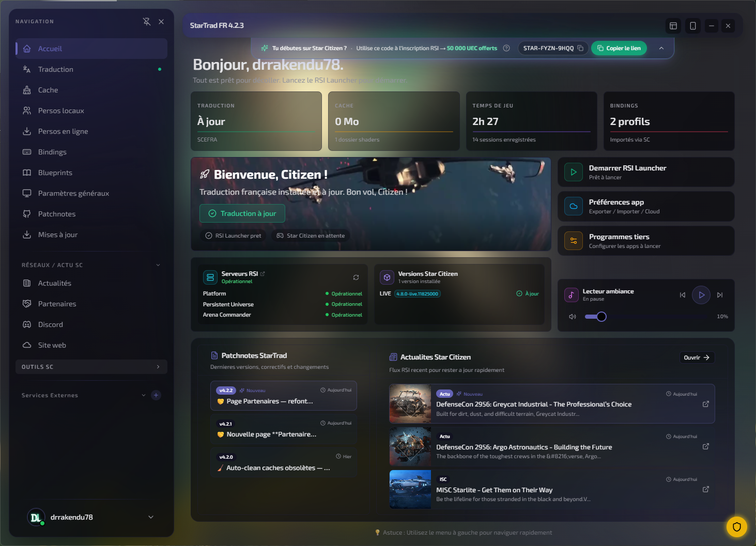
Task: Open the Partenaires page
Action: [91, 304]
